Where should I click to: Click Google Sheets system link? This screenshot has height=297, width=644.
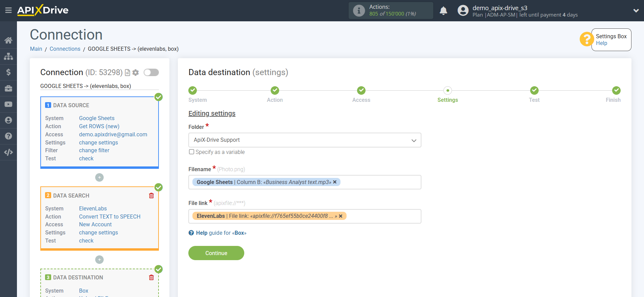tap(97, 118)
